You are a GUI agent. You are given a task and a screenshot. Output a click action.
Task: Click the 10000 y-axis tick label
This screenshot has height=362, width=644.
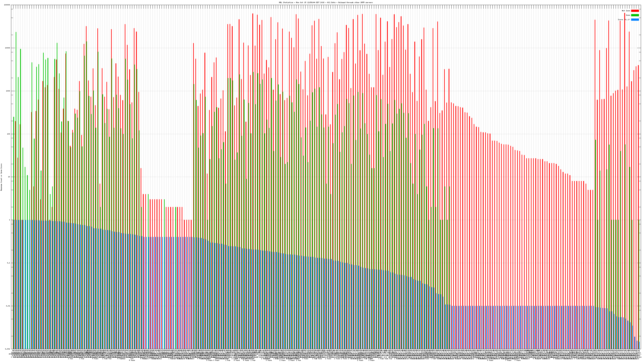(8, 48)
